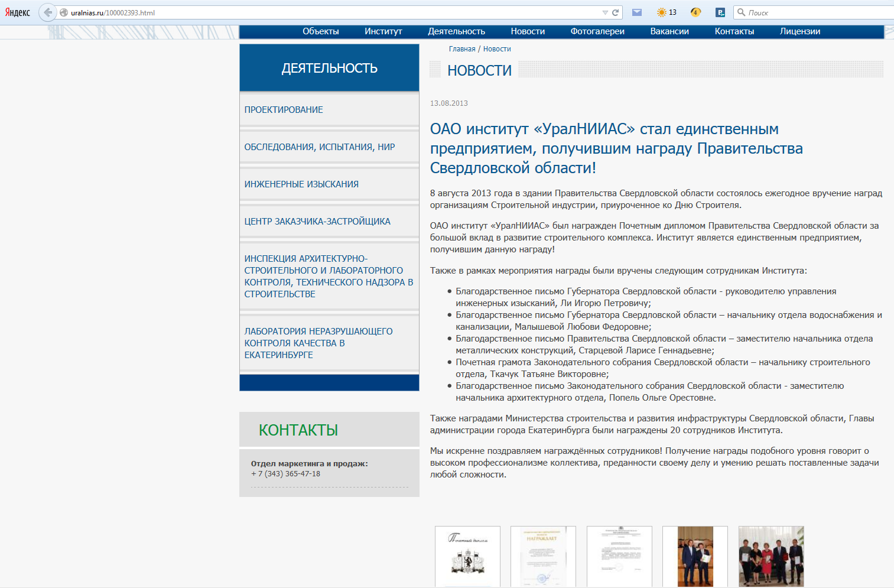The image size is (894, 588).
Task: Open ЦЕНТР ЗАКАЗЧИКА-ЗАСТРОЙЩИКА sidebar link
Action: (317, 222)
